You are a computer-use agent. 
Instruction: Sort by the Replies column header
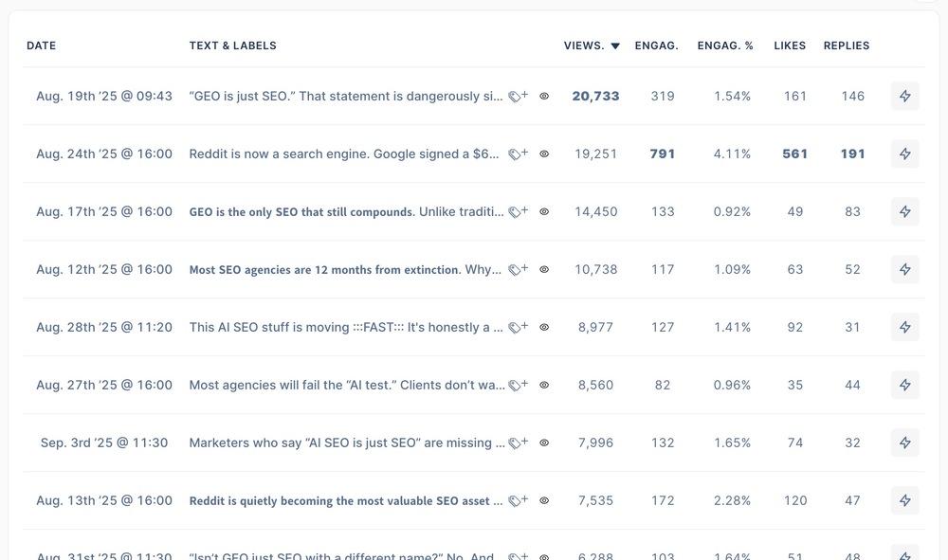[846, 45]
